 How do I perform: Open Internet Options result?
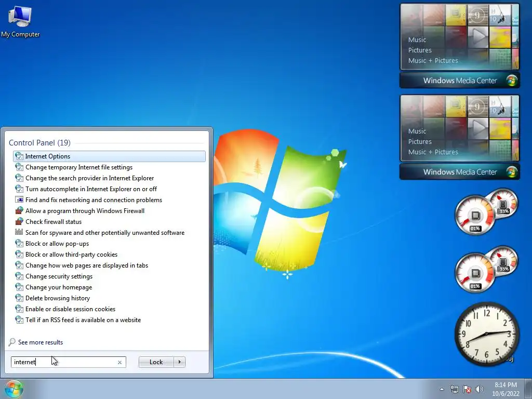(x=109, y=156)
